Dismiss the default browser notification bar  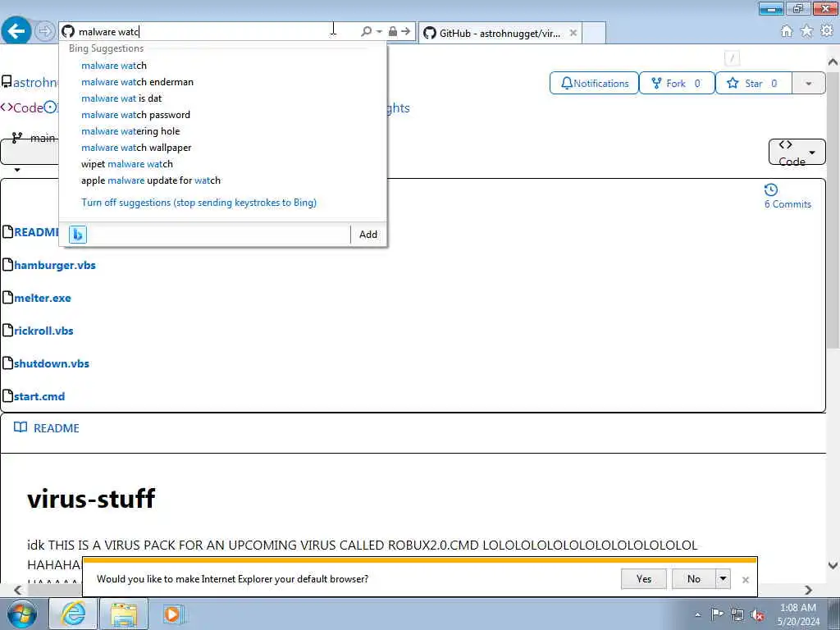click(x=745, y=580)
